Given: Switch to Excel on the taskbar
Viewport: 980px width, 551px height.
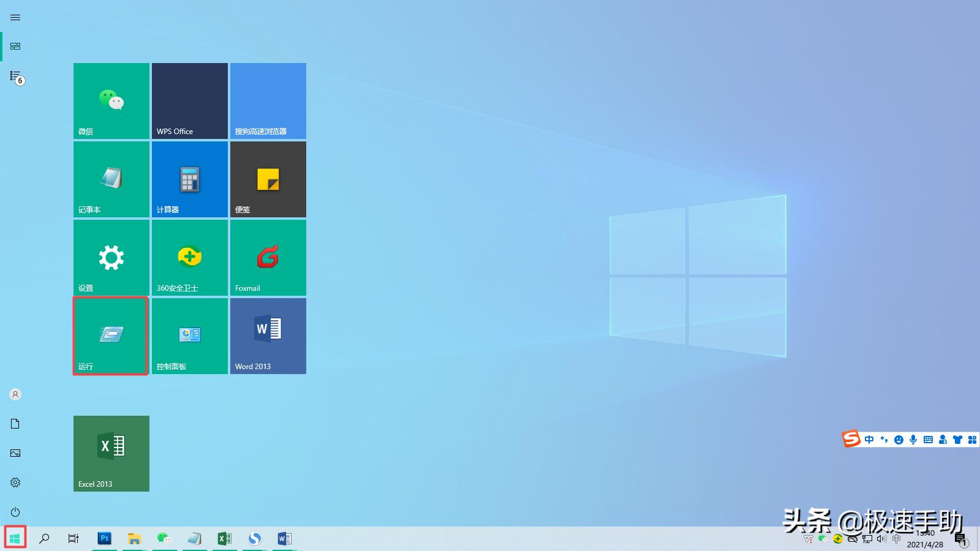Looking at the screenshot, I should (x=224, y=539).
